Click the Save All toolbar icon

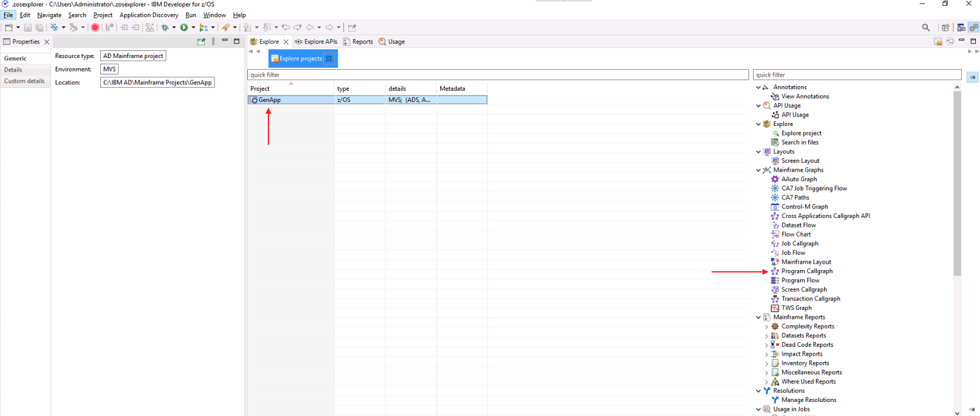click(40, 28)
